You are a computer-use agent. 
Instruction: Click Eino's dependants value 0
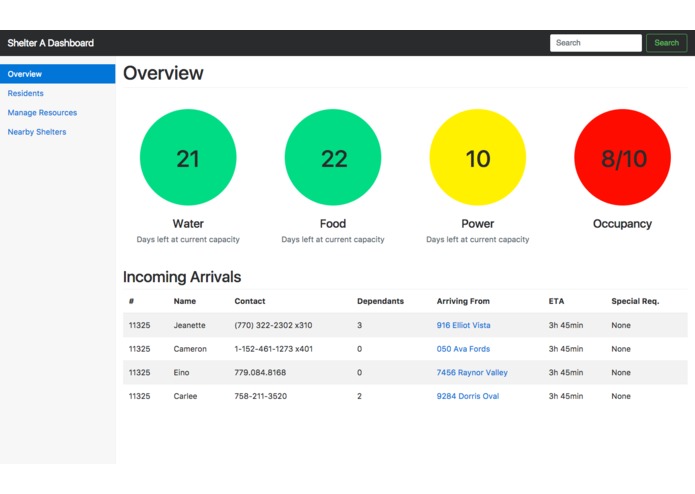[x=359, y=373]
